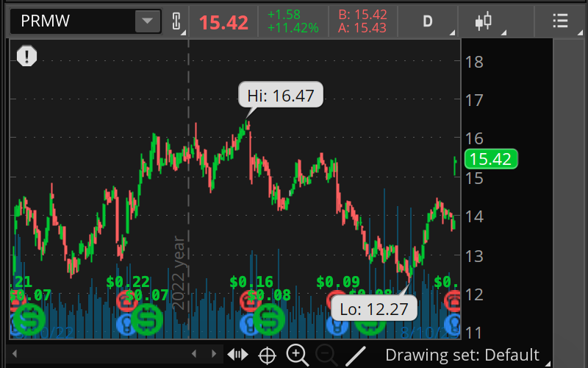Open the symbol selector dropdown arrow
This screenshot has width=588, height=368.
click(148, 21)
